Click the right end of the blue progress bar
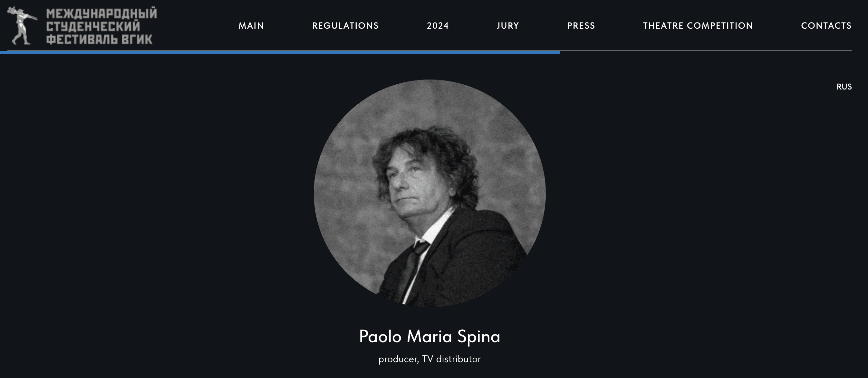 click(x=558, y=52)
